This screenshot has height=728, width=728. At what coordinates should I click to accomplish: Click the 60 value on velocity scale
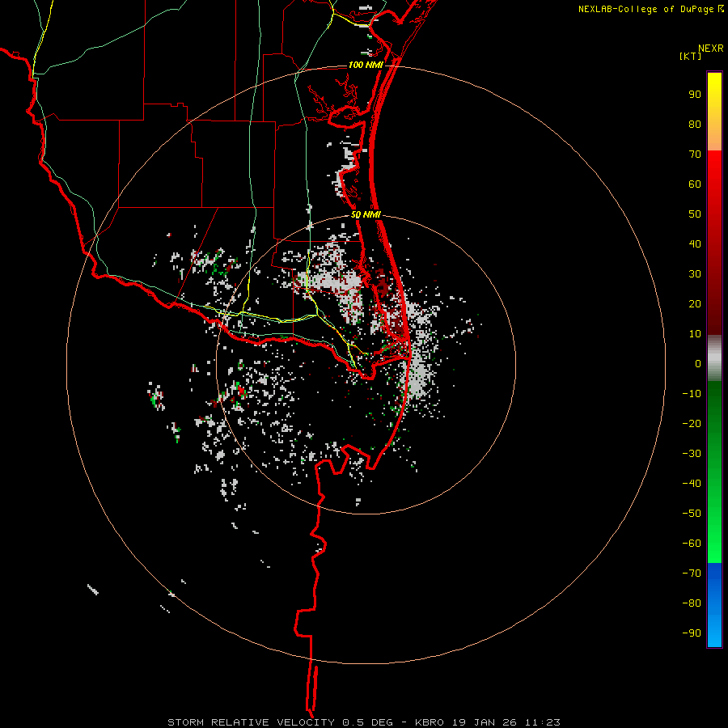[x=695, y=184]
